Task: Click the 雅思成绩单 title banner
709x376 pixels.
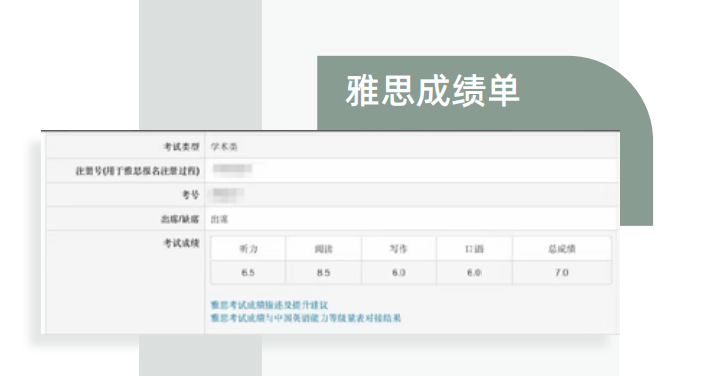Action: coord(433,91)
